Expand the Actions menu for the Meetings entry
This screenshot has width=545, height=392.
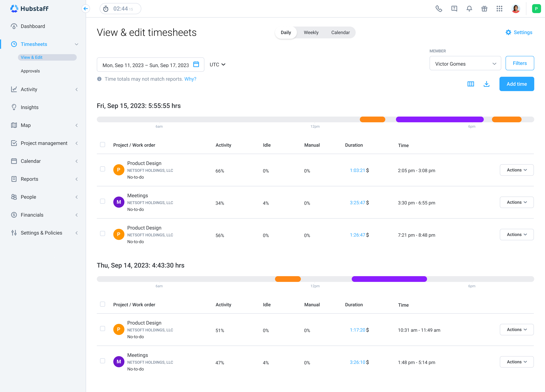pos(517,202)
